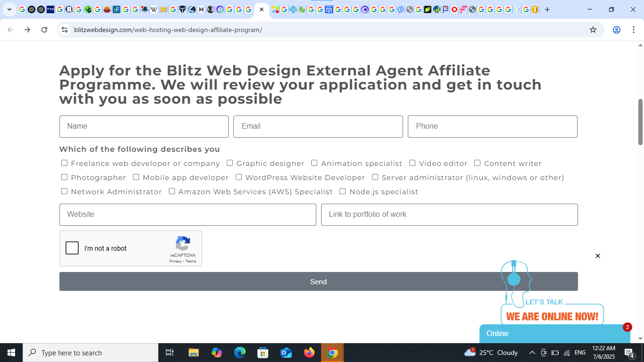
Task: Open the Chrome three-dot menu
Action: point(633,30)
